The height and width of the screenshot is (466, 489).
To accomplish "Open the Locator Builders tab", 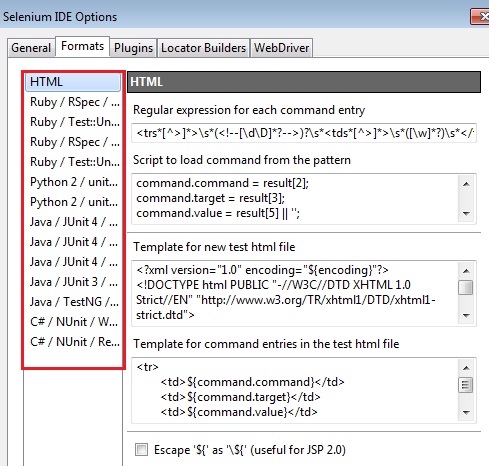I will (x=203, y=48).
